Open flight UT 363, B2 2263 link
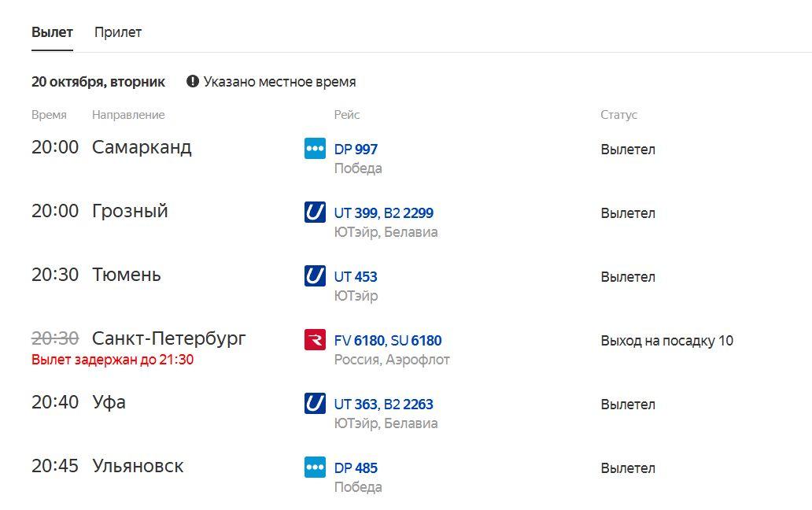812x510 pixels. (384, 404)
